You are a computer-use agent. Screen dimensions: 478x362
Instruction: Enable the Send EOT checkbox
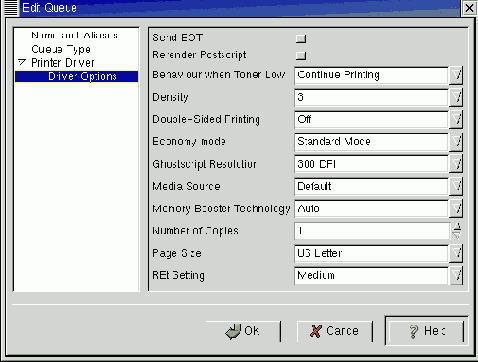coord(301,39)
